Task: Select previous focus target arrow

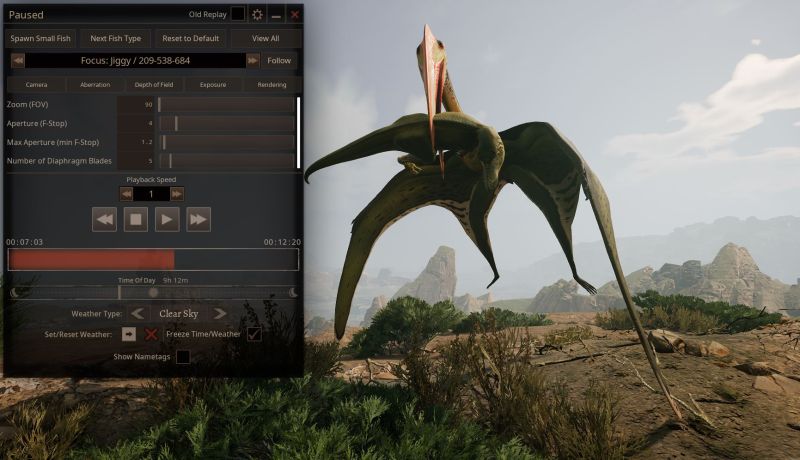Action: pyautogui.click(x=18, y=61)
